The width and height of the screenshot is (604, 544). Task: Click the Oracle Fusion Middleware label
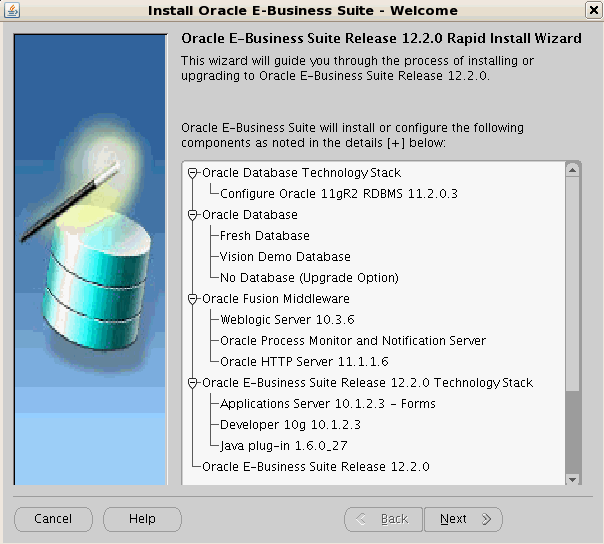(276, 299)
